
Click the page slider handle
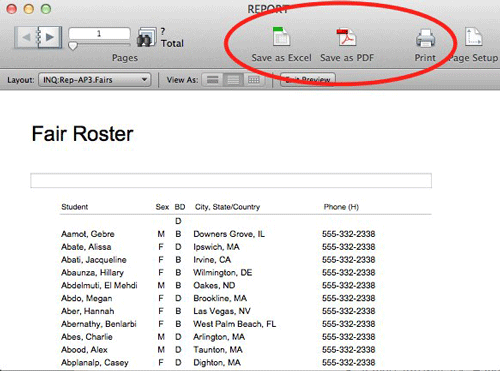[73, 46]
